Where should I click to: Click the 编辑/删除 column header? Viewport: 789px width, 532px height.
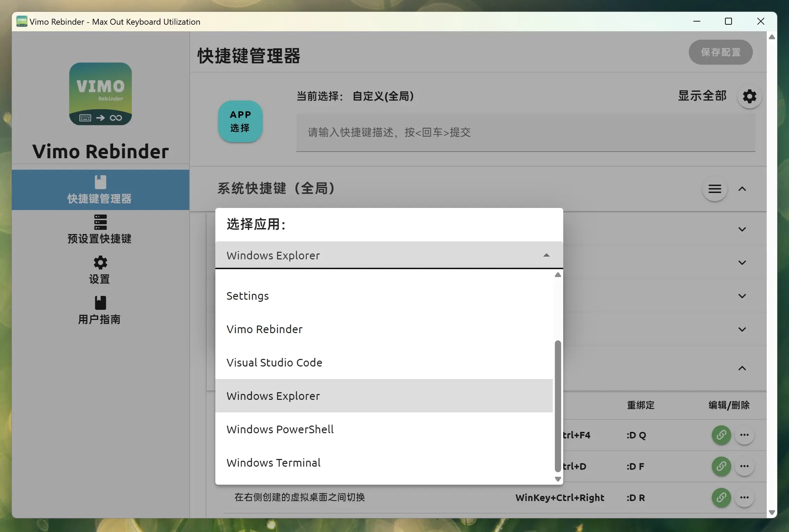point(729,405)
